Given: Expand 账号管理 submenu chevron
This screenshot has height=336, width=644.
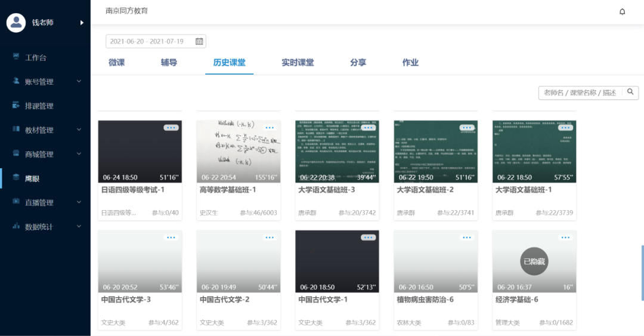Looking at the screenshot, I should [x=79, y=81].
